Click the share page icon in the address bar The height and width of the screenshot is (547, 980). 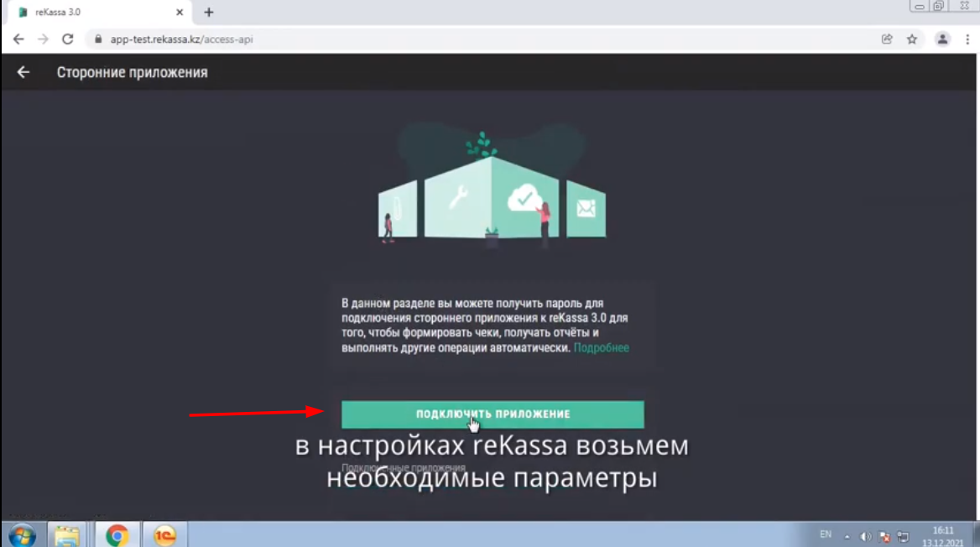click(x=887, y=39)
